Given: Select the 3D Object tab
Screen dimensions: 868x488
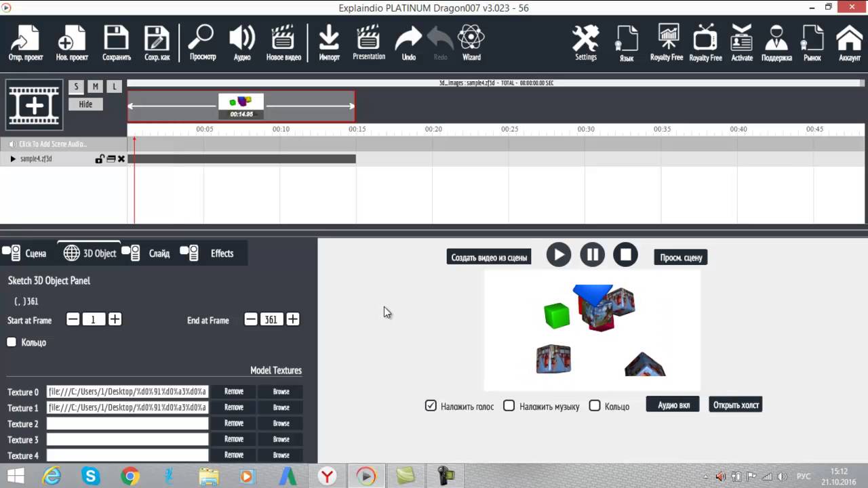Looking at the screenshot, I should click(90, 253).
